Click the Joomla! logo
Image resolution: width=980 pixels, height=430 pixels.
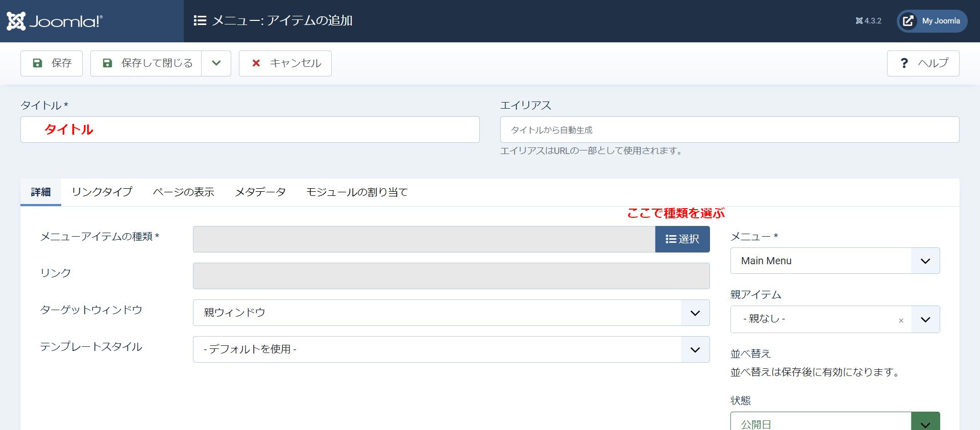[55, 21]
